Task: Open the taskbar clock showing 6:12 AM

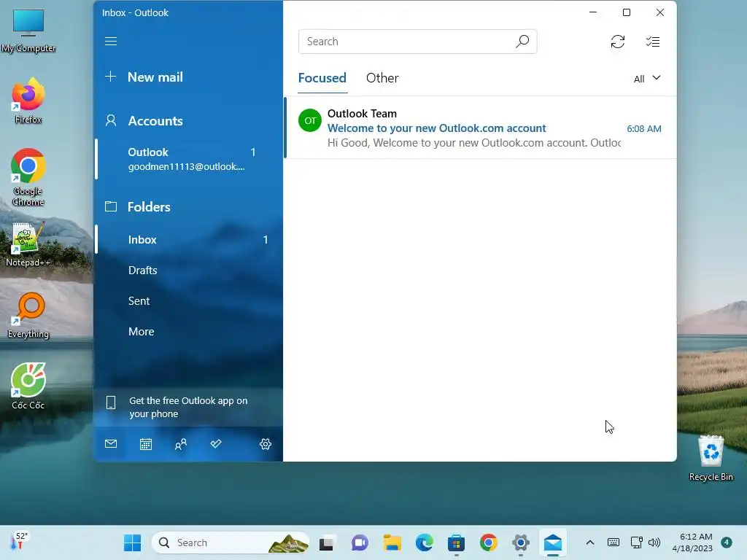Action: (692, 542)
